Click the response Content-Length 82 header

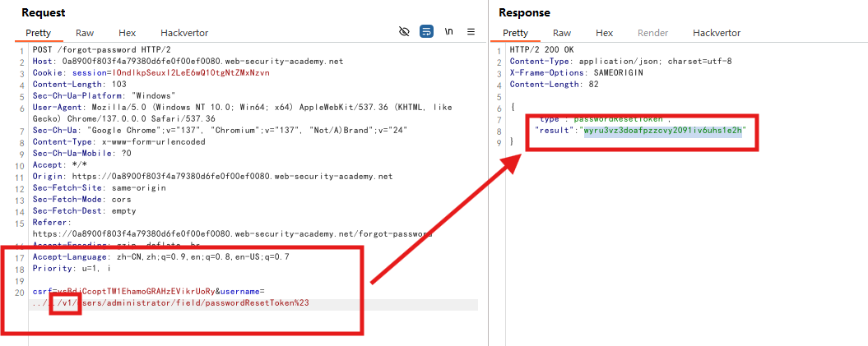555,85
